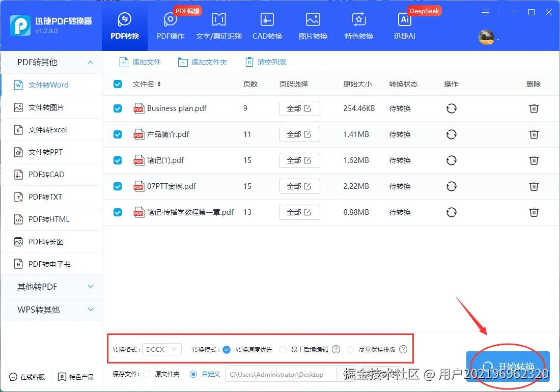
Task: Select 自定义 save option
Action: click(193, 375)
